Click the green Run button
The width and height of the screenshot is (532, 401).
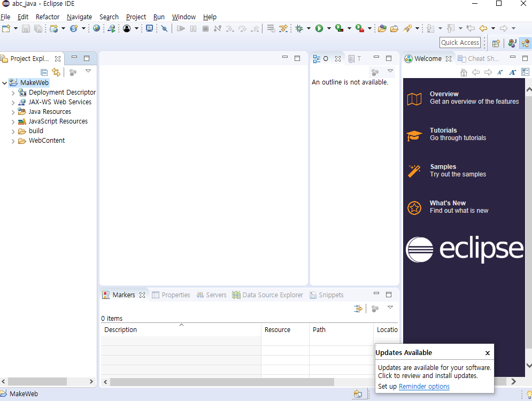point(319,28)
